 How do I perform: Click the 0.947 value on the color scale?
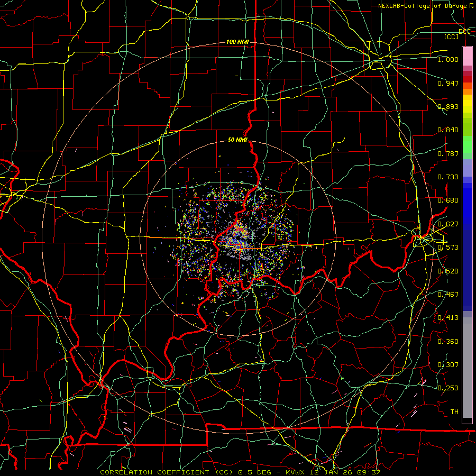pos(448,83)
